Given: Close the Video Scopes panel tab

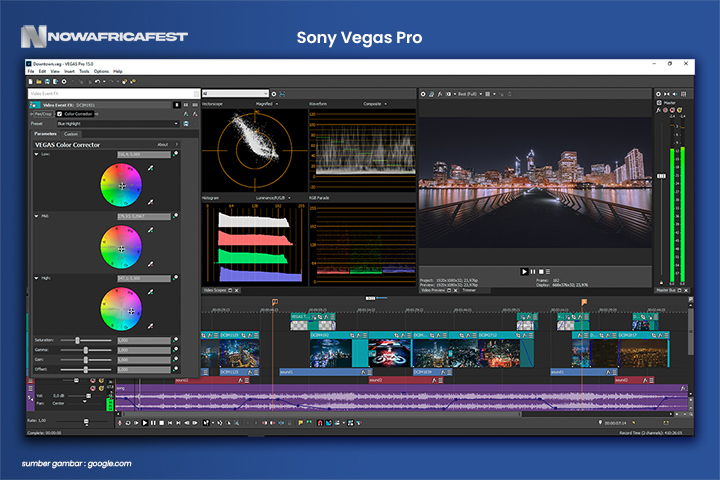Looking at the screenshot, I should [x=237, y=290].
